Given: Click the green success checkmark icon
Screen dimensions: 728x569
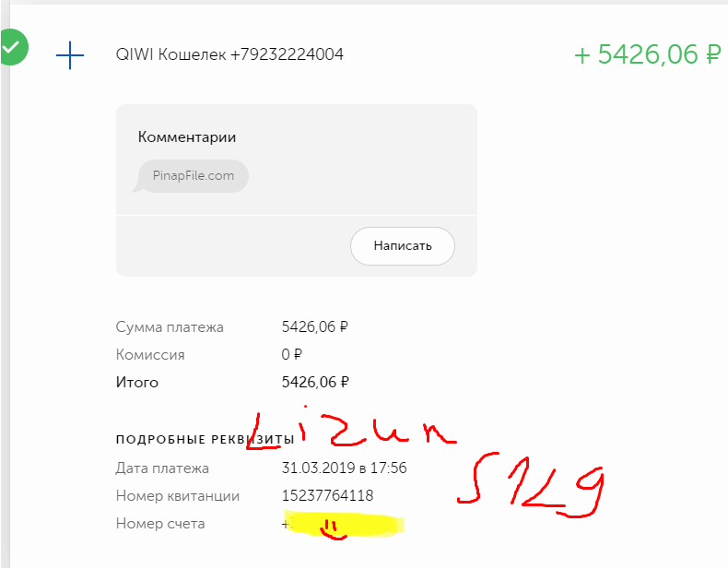Looking at the screenshot, I should pos(15,47).
